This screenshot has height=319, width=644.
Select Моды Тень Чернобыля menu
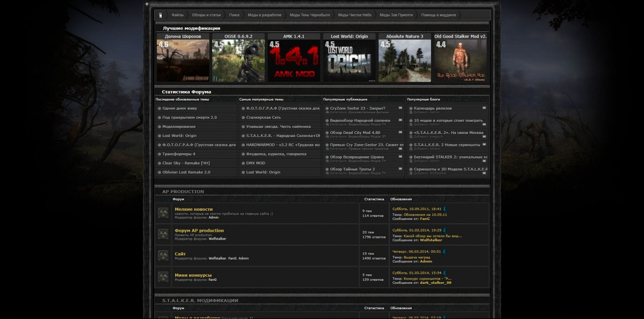pos(310,15)
